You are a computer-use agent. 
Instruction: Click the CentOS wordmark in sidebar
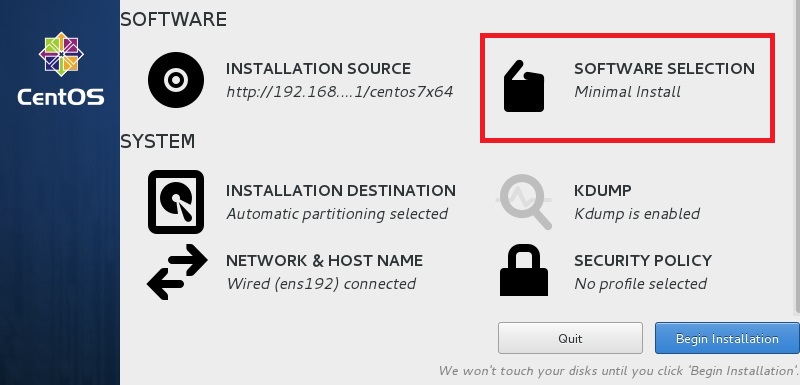(61, 97)
